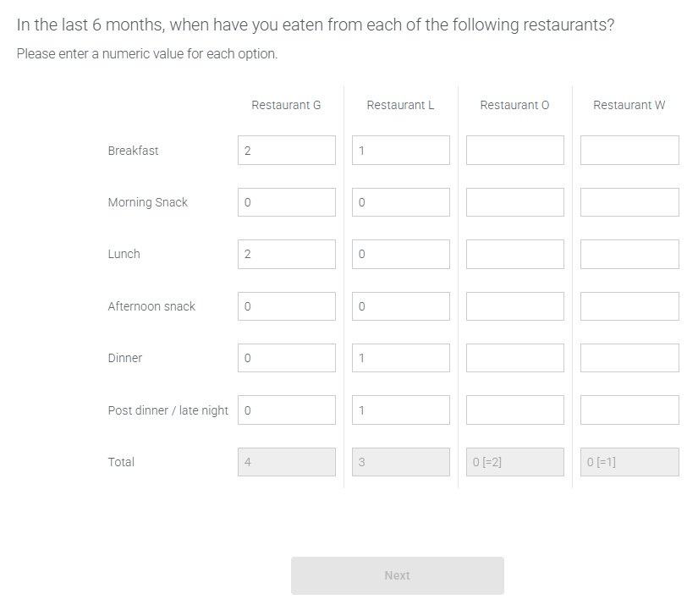The height and width of the screenshot is (616, 698).
Task: Select Dinner field for Restaurant W
Action: 629,358
